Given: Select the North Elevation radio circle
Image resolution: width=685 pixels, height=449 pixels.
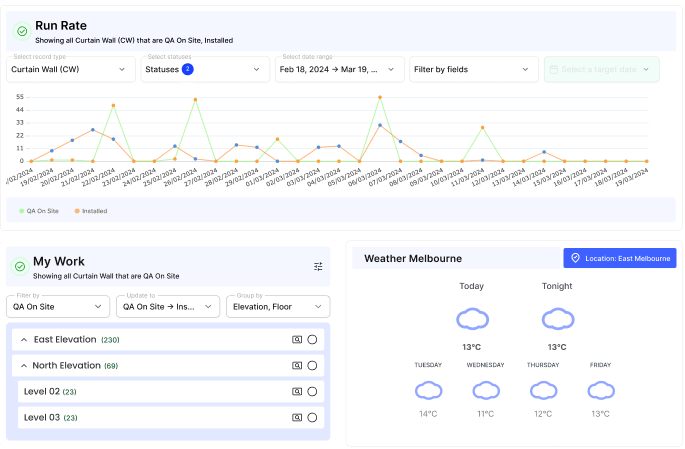Looking at the screenshot, I should [312, 366].
